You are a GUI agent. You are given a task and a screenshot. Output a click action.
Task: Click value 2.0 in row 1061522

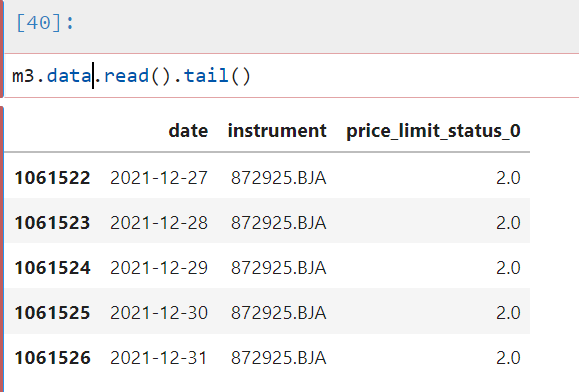(x=508, y=178)
